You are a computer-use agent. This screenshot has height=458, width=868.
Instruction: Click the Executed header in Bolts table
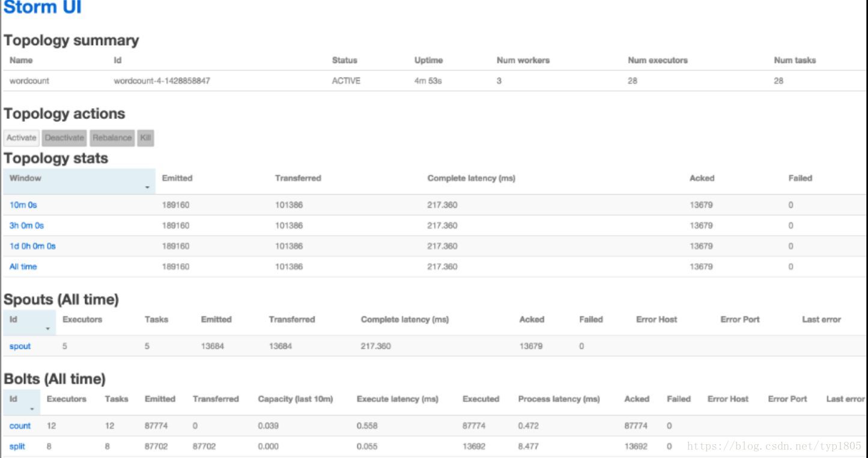481,399
